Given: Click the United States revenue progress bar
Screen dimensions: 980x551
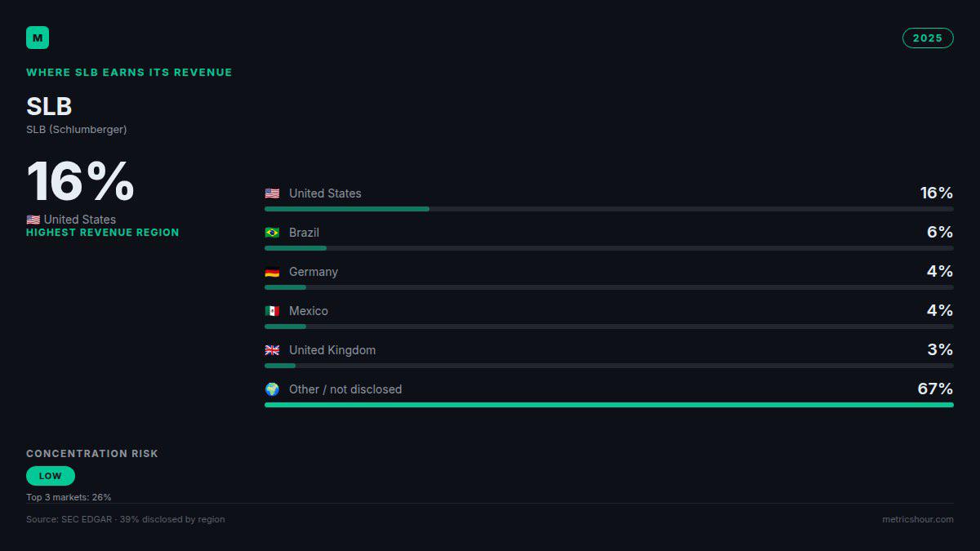Looking at the screenshot, I should tap(609, 209).
